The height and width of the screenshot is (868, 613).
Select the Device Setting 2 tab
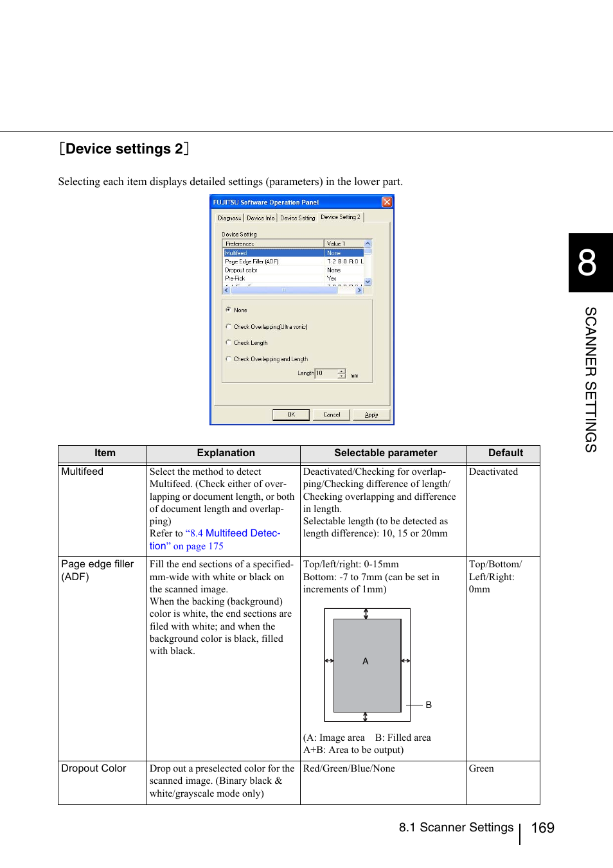coord(341,217)
